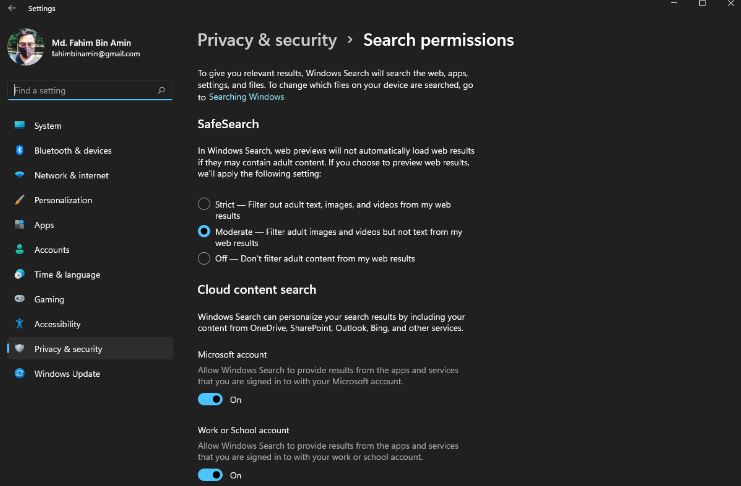Viewport: 741px width, 486px height.
Task: Click the Bluetooth icon in the sidebar
Action: [x=19, y=150]
